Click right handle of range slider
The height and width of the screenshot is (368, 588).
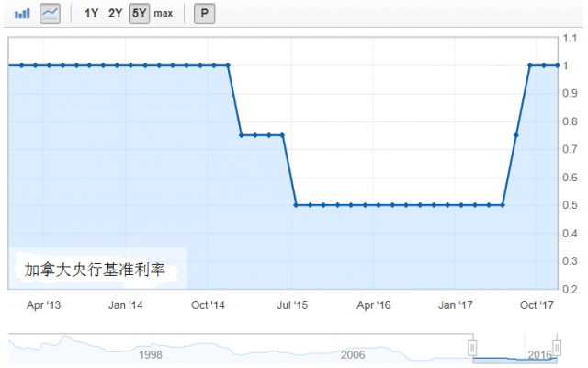pos(560,348)
